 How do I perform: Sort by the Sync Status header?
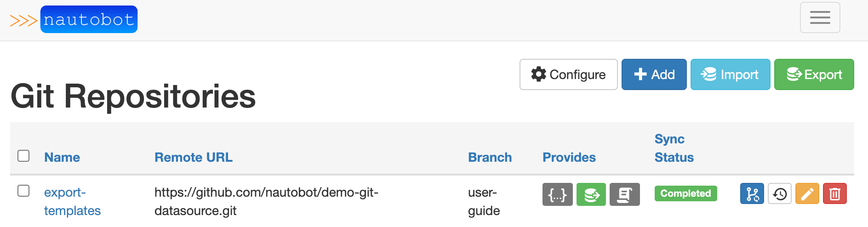[x=674, y=148]
